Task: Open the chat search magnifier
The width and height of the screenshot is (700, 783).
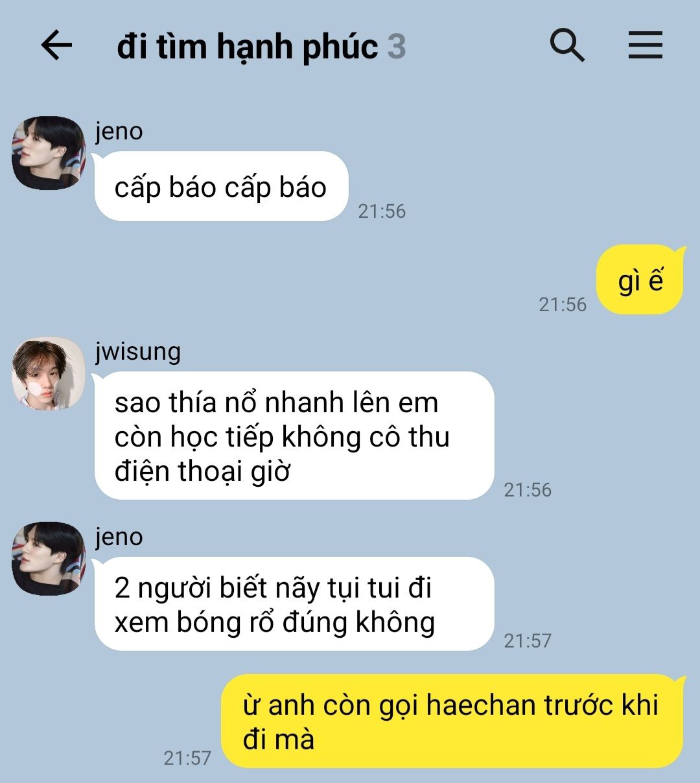Action: coord(567,46)
